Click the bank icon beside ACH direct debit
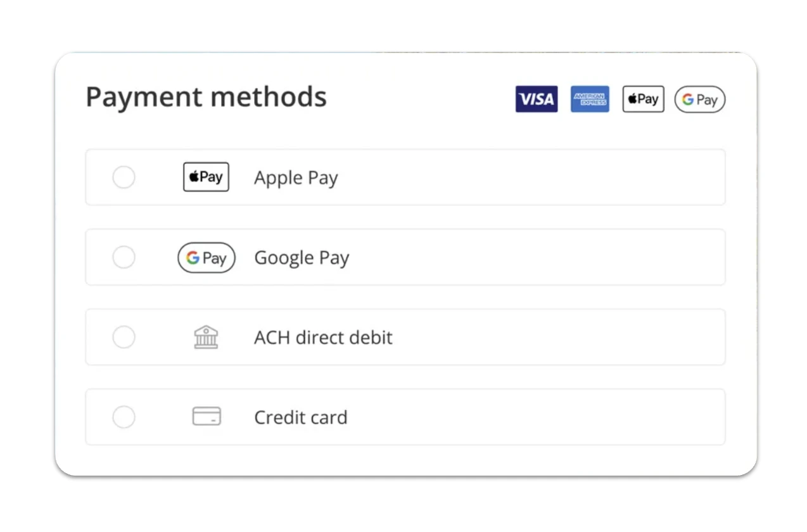Viewport: 807px width, 532px height. pos(206,337)
